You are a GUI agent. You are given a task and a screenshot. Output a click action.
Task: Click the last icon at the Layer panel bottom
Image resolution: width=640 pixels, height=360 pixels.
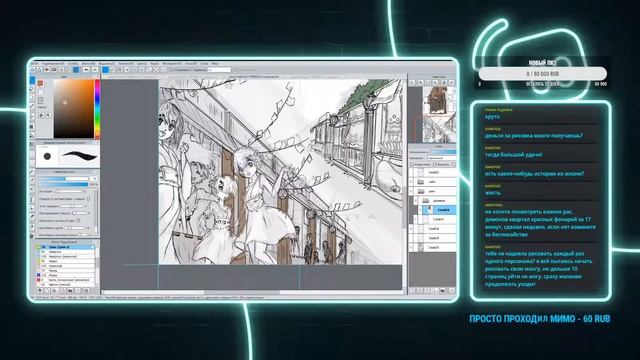(451, 290)
